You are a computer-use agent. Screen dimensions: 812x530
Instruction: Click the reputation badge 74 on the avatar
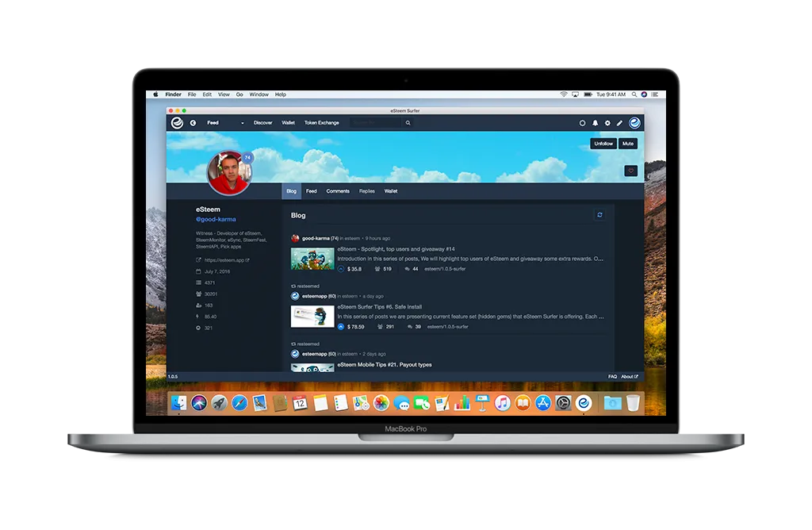(247, 158)
